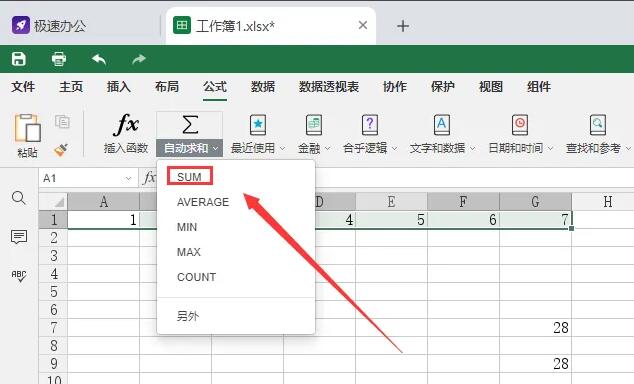Expand the 查找和参考 dropdown arrow

point(628,149)
